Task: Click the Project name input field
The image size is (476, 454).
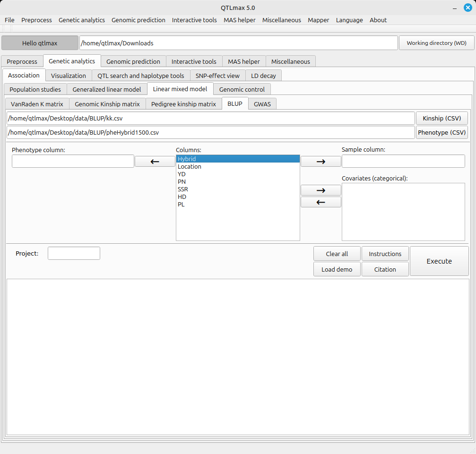Action: click(x=74, y=253)
